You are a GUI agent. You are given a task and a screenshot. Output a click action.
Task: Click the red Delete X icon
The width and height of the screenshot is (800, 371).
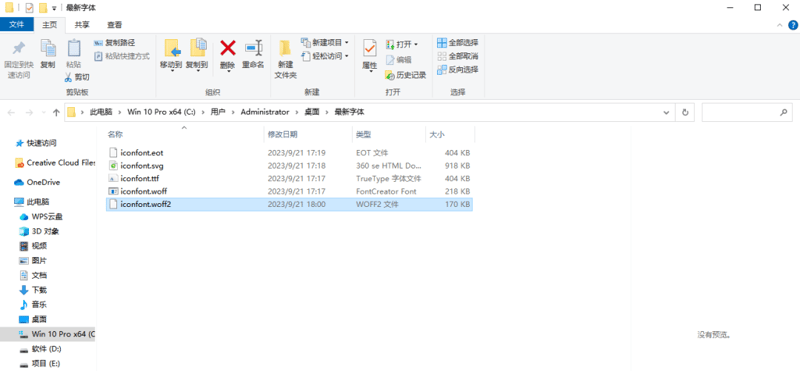click(228, 48)
